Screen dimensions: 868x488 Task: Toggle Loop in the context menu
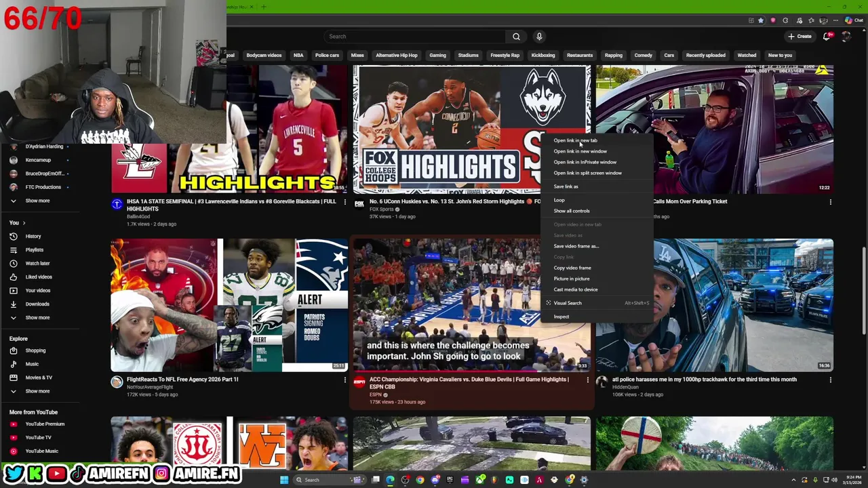559,200
